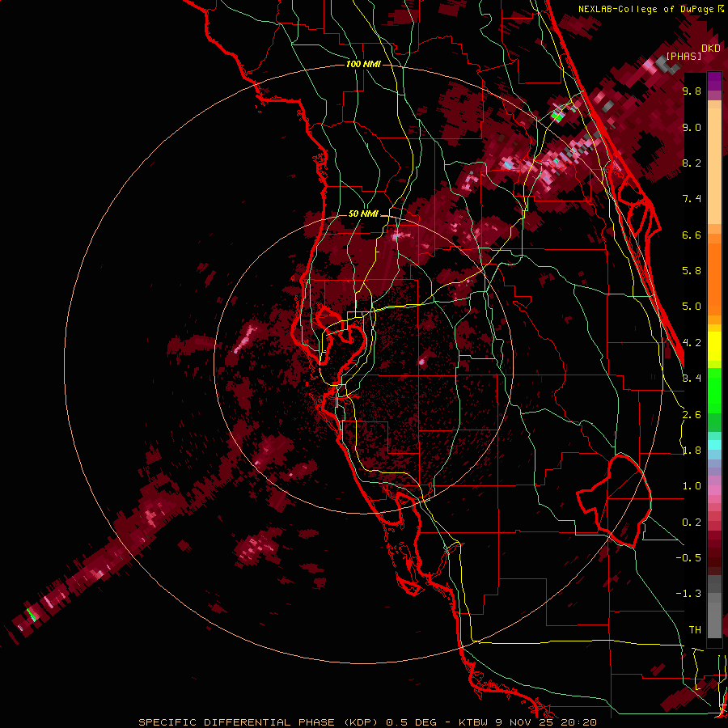Click the 1.8 scale value
This screenshot has height=728, width=728.
point(692,451)
